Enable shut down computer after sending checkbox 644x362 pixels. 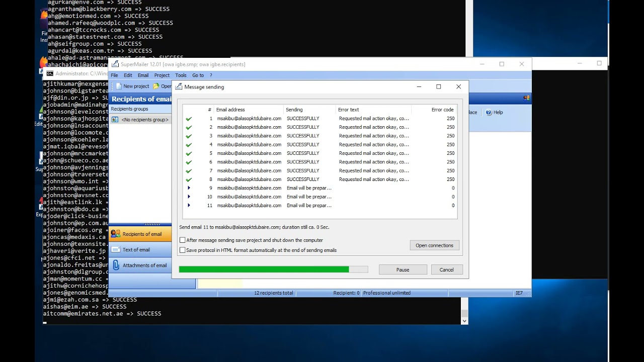coord(183,240)
